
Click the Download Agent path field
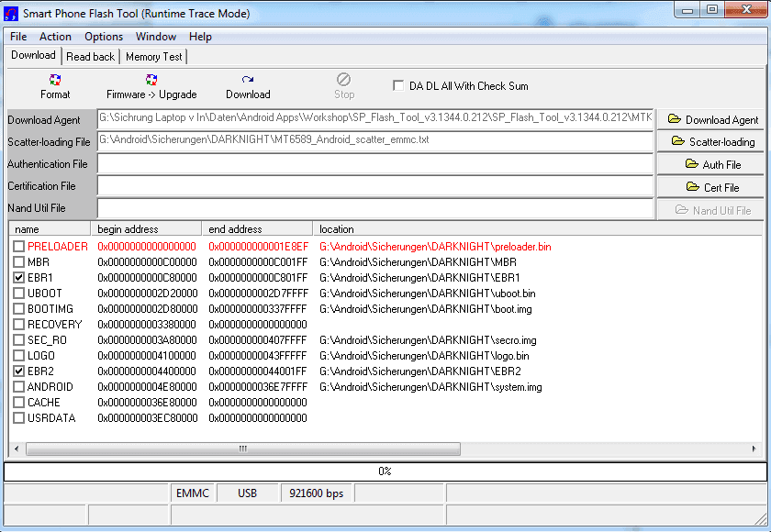[x=375, y=119]
